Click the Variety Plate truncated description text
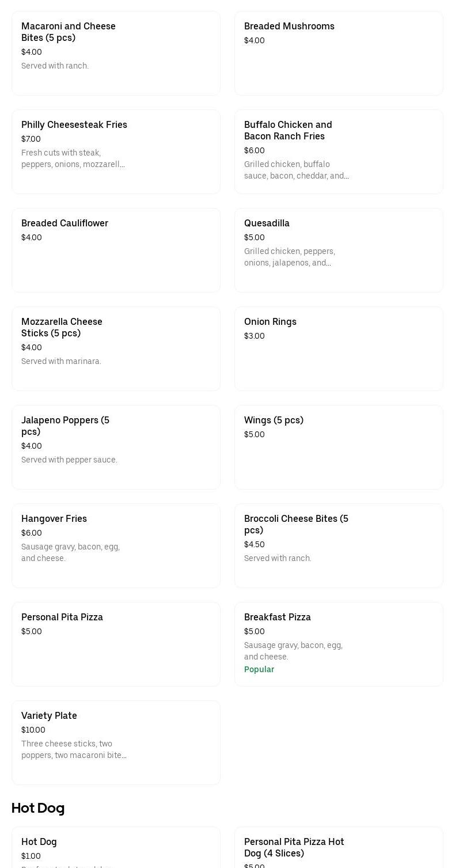 [74, 749]
